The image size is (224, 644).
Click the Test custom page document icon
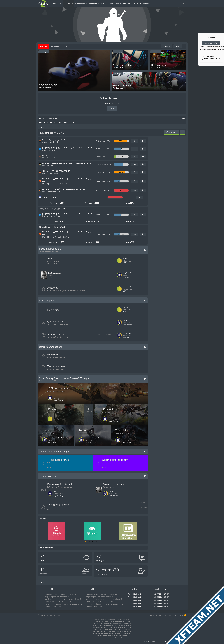pos(43,367)
